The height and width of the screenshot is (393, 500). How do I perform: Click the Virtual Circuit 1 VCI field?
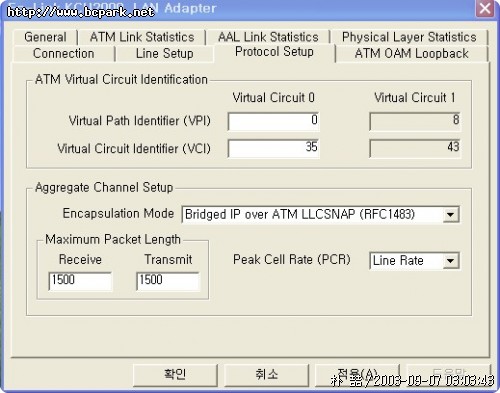click(x=415, y=148)
